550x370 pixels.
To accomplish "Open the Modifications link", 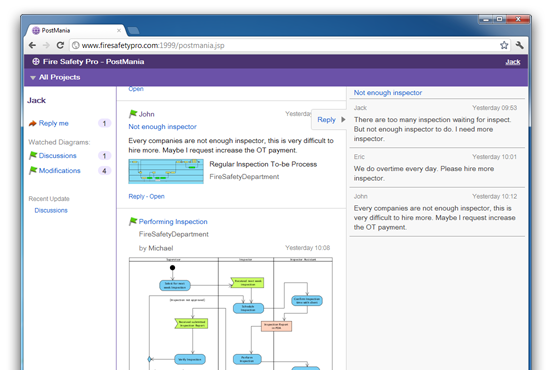I will (60, 170).
